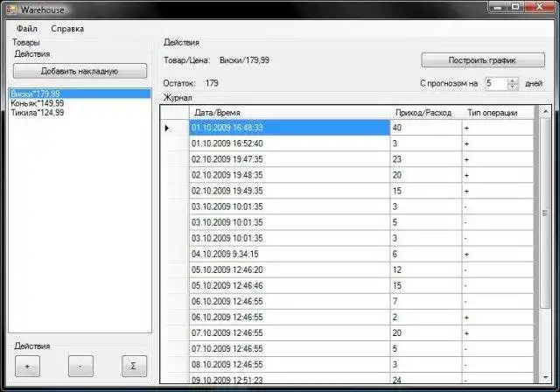Select Виски*179,99 in the goods list

point(80,94)
